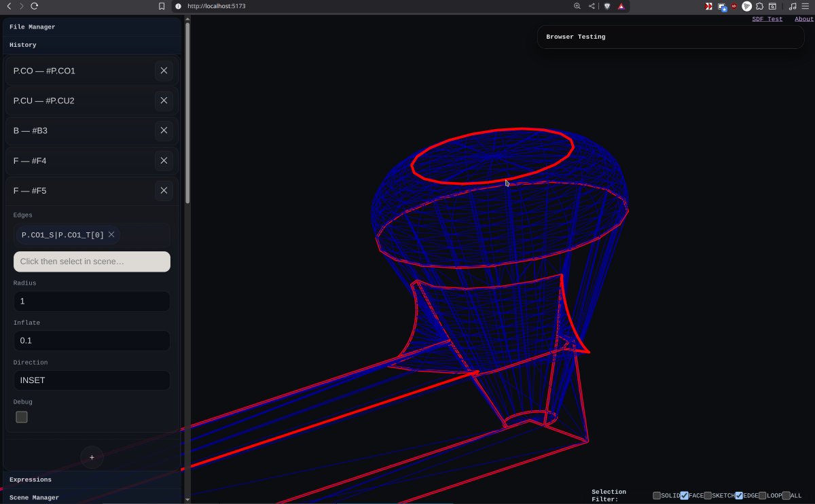Image resolution: width=815 pixels, height=504 pixels.
Task: Activate 'Click then select in scene' field
Action: click(92, 262)
